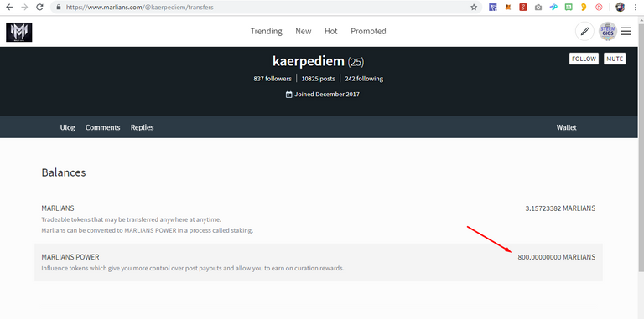Click the Marlians logo in the header
The width and height of the screenshot is (644, 319).
click(x=19, y=32)
